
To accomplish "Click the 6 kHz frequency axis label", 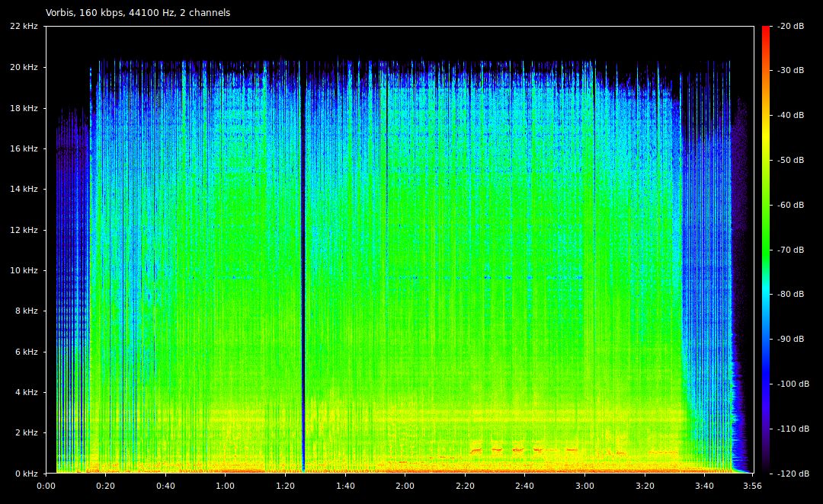I will point(26,352).
